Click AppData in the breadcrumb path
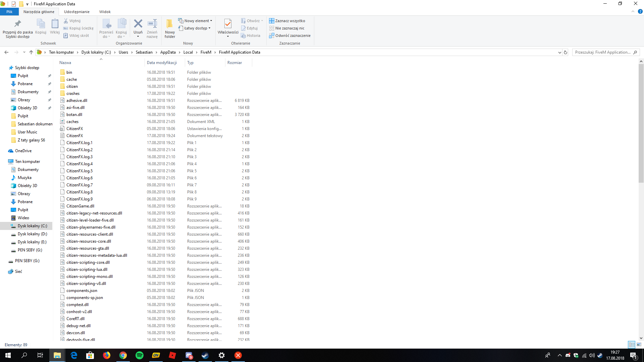The image size is (644, 362). tap(168, 52)
